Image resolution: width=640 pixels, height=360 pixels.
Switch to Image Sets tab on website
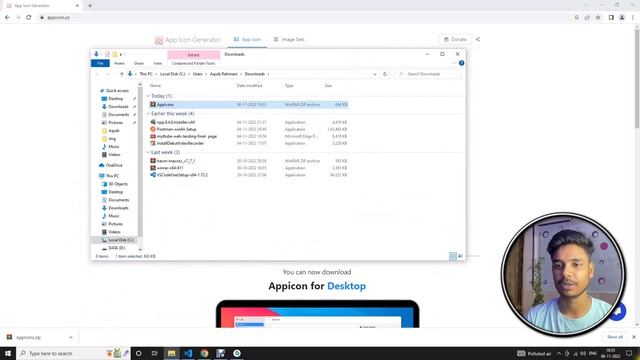tap(289, 40)
